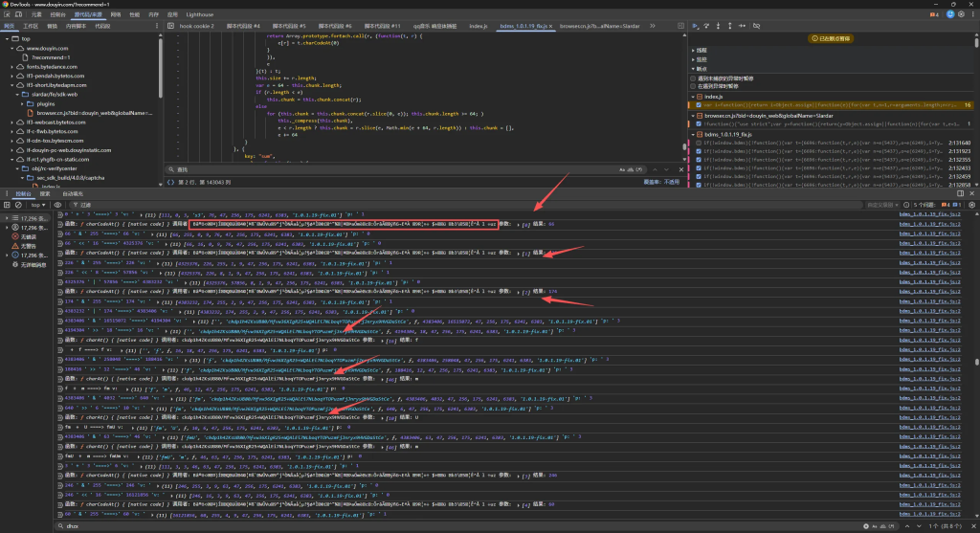The image size is (980, 533).
Task: Open the console context 'top' dropdown
Action: click(38, 205)
